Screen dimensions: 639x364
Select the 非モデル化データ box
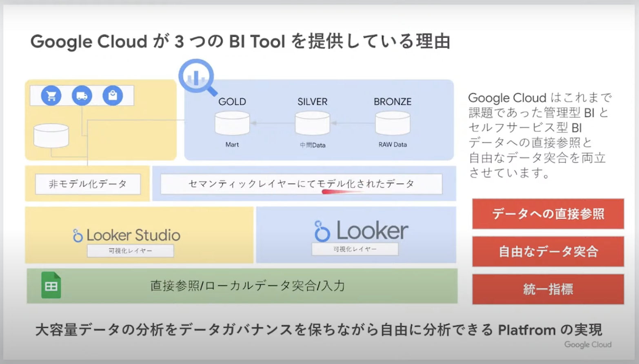pos(88,184)
